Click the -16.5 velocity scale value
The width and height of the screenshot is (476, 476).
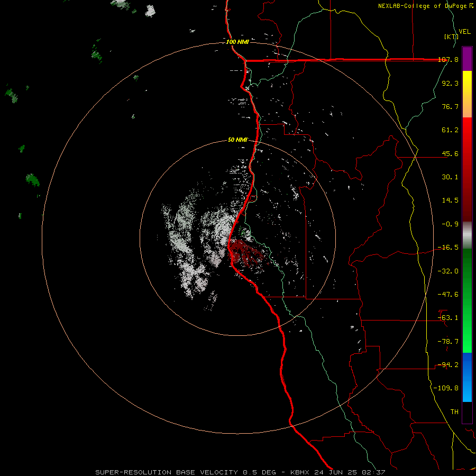tap(448, 248)
